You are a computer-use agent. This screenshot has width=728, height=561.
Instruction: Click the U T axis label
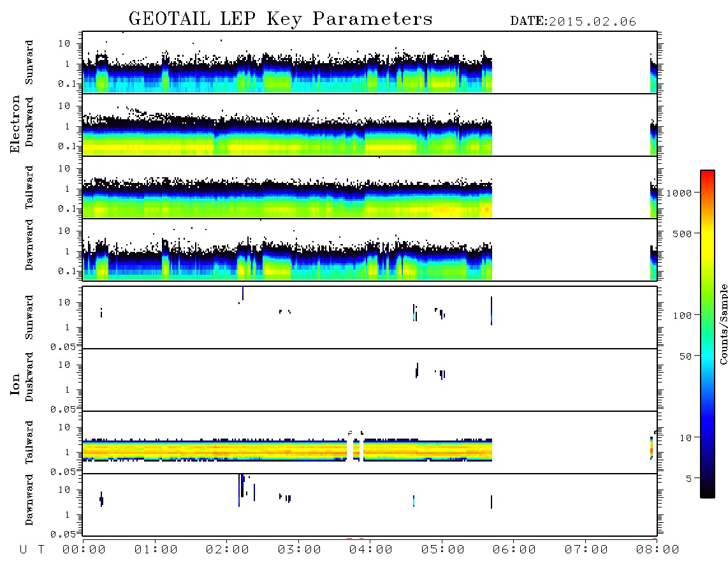(x=32, y=550)
